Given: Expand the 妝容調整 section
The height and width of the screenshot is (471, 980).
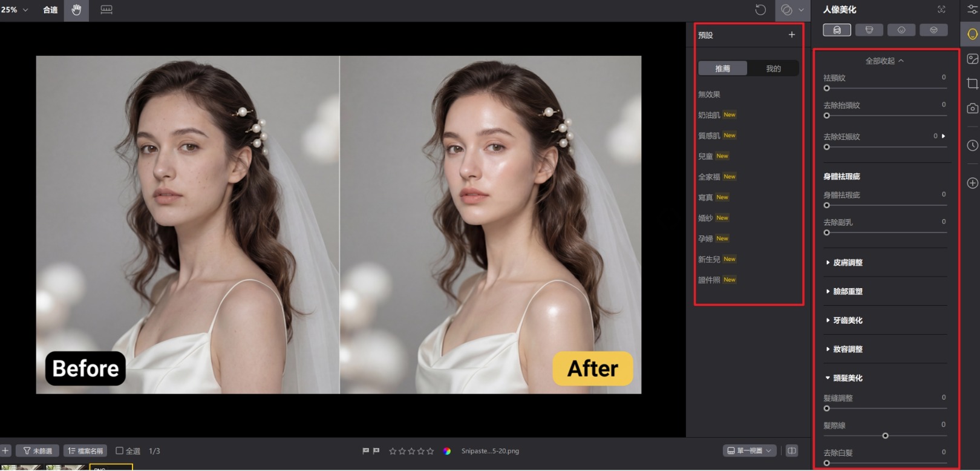Looking at the screenshot, I should pos(844,349).
